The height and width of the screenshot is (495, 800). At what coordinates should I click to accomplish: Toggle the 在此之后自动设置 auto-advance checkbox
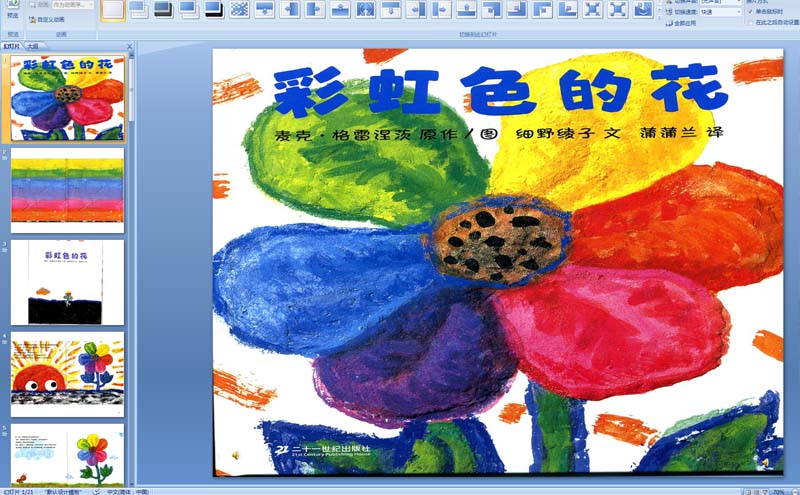click(751, 22)
